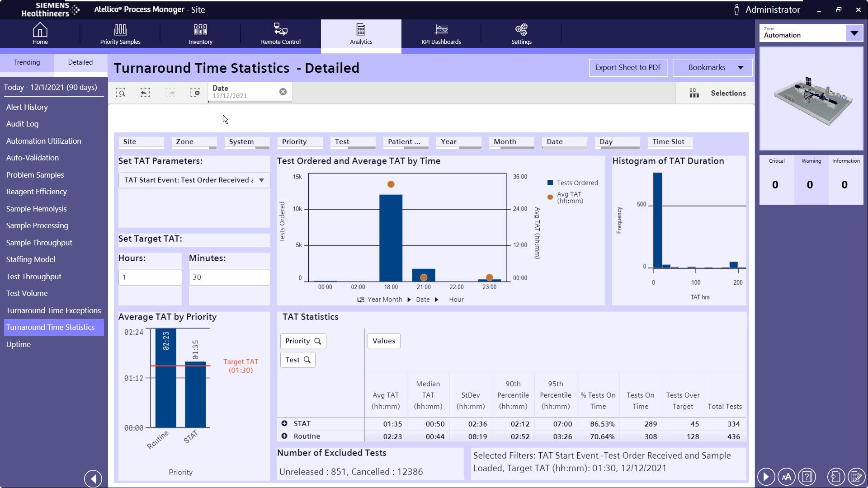Clear all selections icon in toolbar

(x=195, y=93)
